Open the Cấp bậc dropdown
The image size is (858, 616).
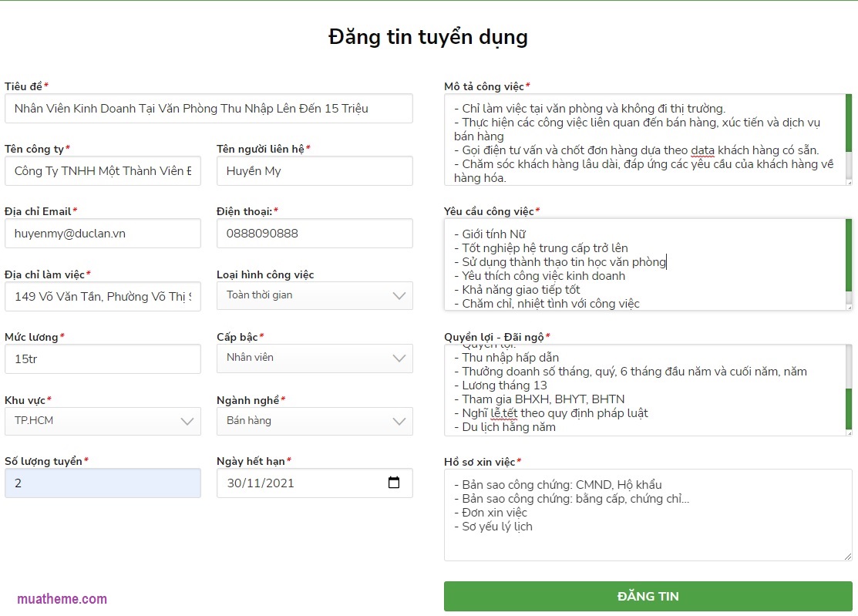click(x=315, y=358)
